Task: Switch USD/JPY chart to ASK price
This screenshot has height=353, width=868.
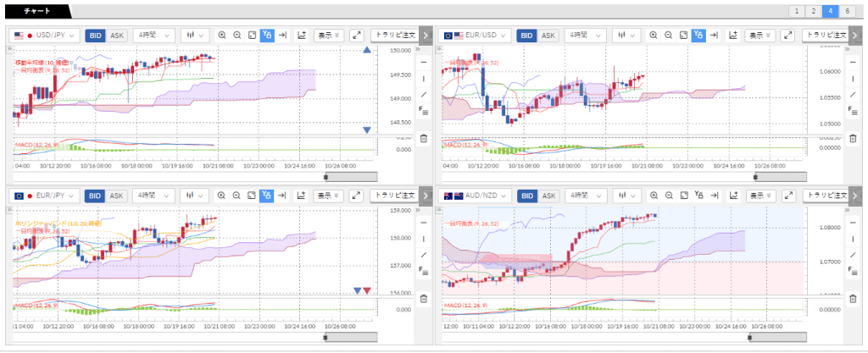Action: pos(116,36)
